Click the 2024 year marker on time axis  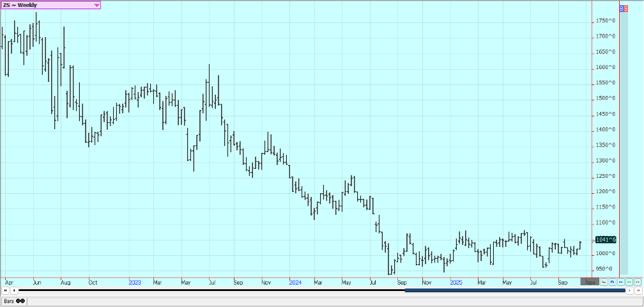click(295, 282)
